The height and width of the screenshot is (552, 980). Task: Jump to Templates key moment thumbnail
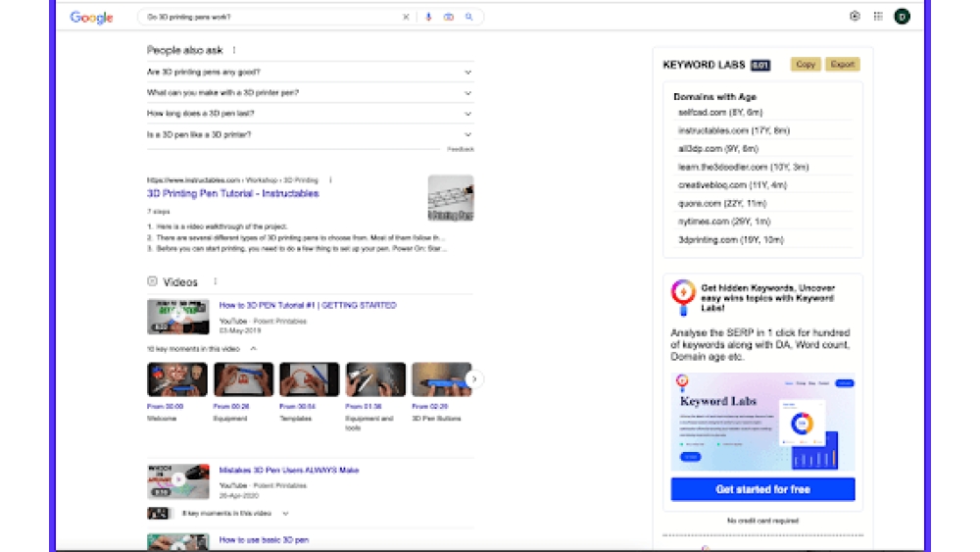coord(310,379)
